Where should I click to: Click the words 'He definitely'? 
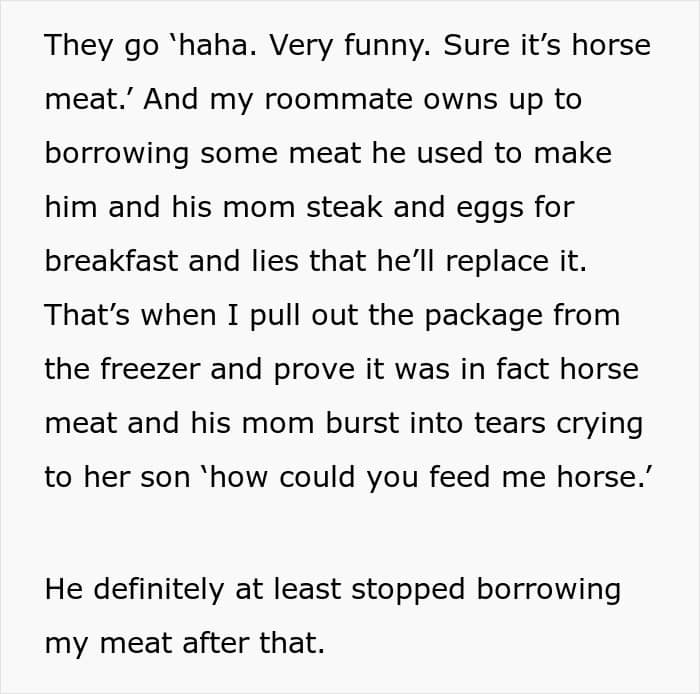coord(134,589)
